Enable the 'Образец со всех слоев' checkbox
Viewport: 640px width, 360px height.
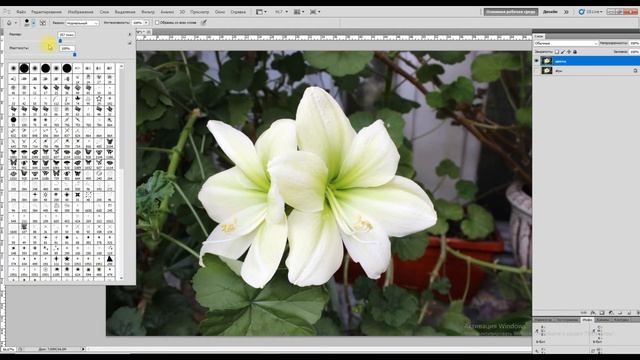pos(157,23)
